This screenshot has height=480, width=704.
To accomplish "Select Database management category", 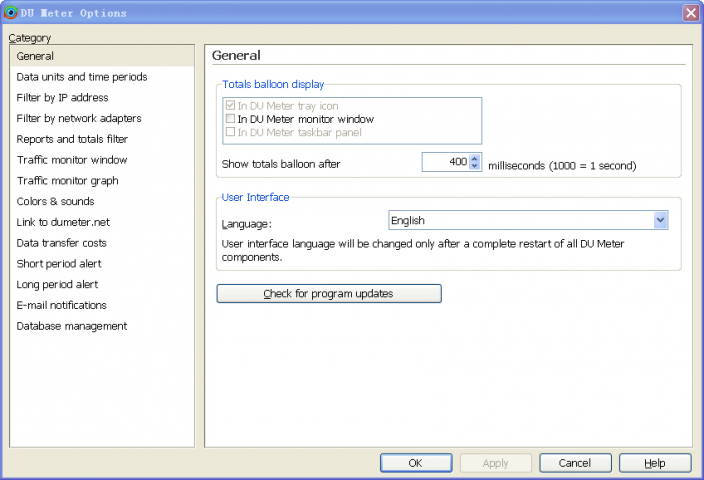I will click(x=71, y=326).
